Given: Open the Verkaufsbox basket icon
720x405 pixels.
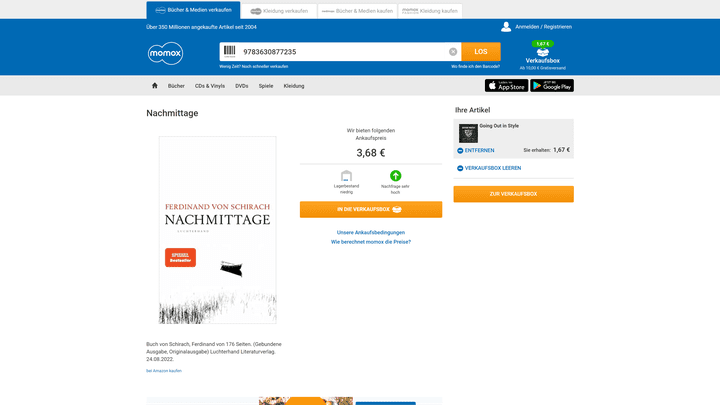Looking at the screenshot, I should (543, 52).
